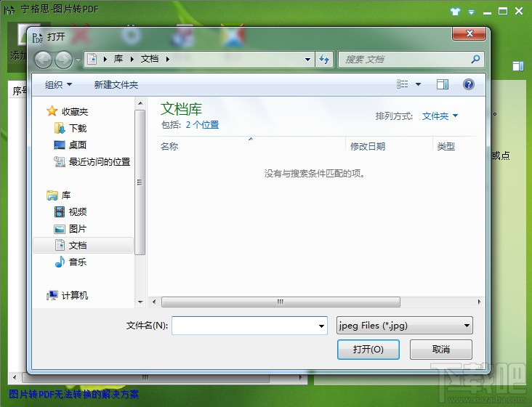Click main window list scroll left arrow

(x=15, y=377)
